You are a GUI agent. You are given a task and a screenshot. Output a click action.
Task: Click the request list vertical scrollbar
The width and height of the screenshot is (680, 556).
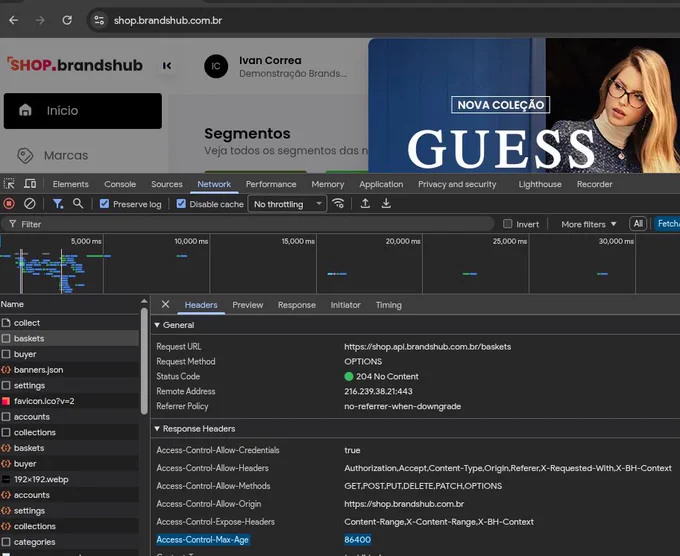point(144,361)
